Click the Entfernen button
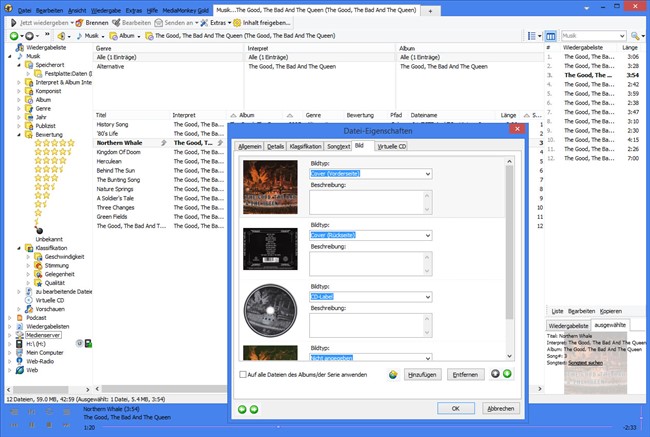The height and width of the screenshot is (437, 650). coord(465,374)
